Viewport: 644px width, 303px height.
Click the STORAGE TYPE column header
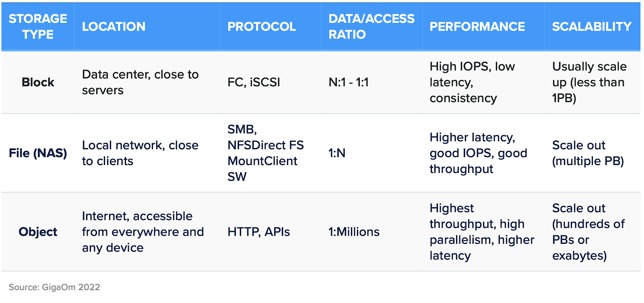coord(38,27)
